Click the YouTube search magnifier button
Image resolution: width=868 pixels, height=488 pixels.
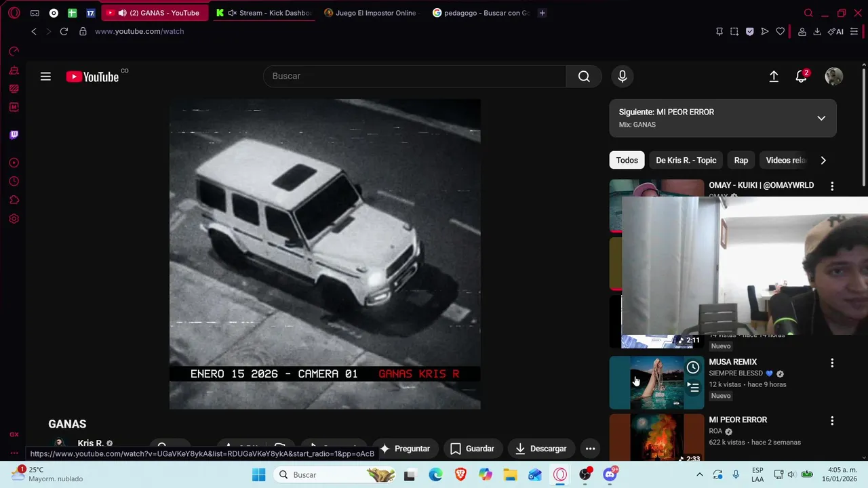point(584,76)
